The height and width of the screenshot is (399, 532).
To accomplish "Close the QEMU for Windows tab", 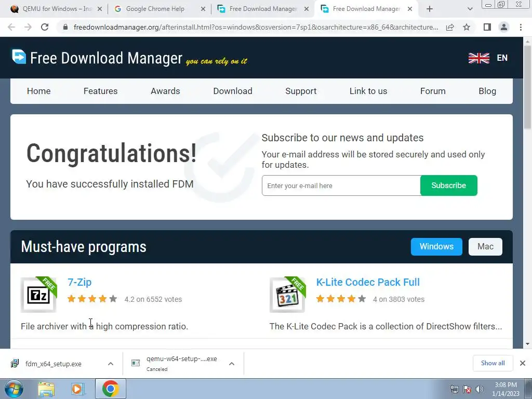I will pyautogui.click(x=100, y=9).
